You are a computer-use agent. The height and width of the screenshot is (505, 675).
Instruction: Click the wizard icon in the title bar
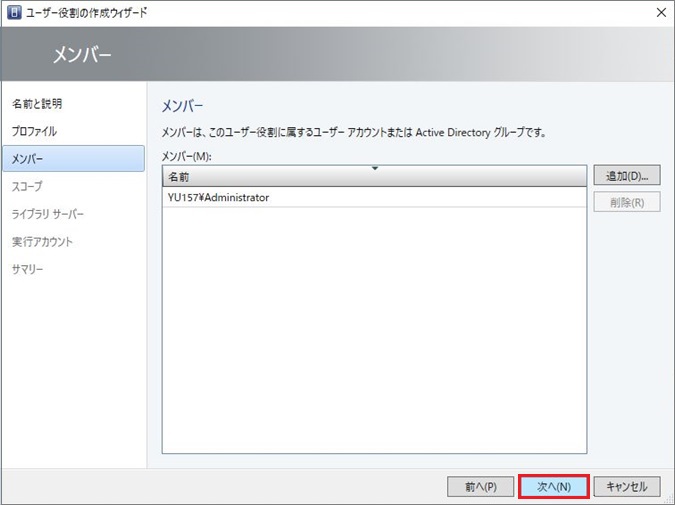pos(14,12)
